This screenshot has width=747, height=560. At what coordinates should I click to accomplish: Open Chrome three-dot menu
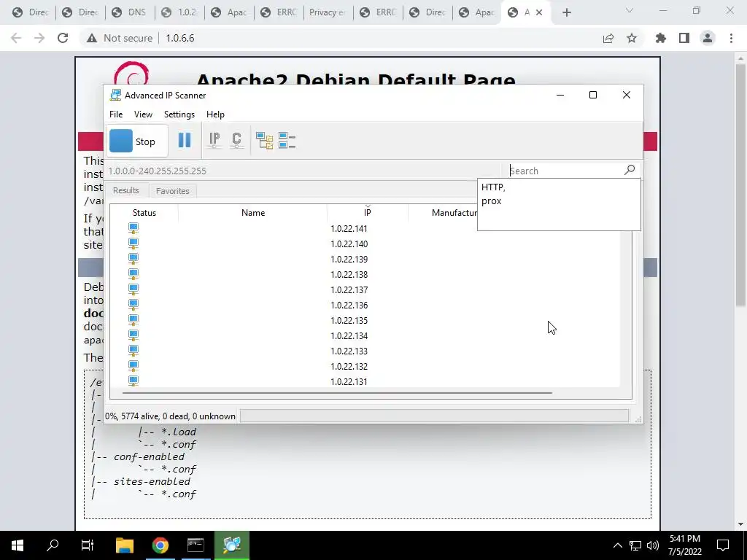point(731,38)
